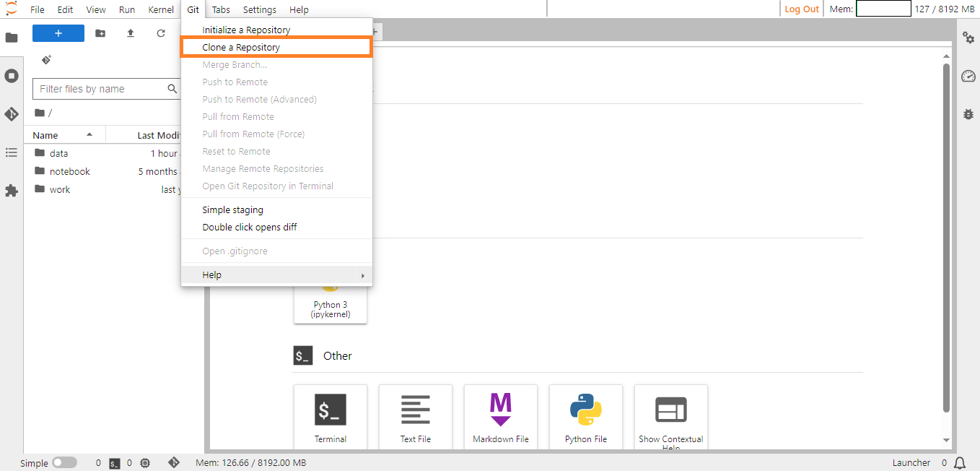Image resolution: width=980 pixels, height=471 pixels.
Task: Open the Kernel menu
Action: (161, 9)
